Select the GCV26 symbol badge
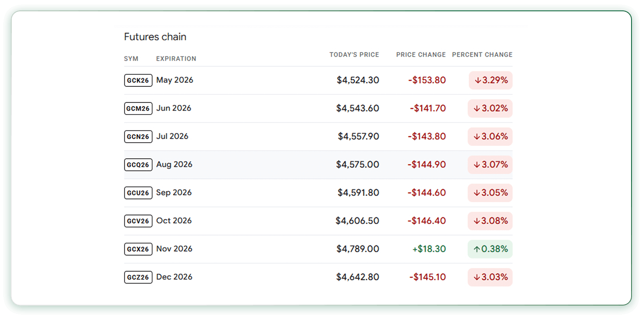 pos(138,221)
